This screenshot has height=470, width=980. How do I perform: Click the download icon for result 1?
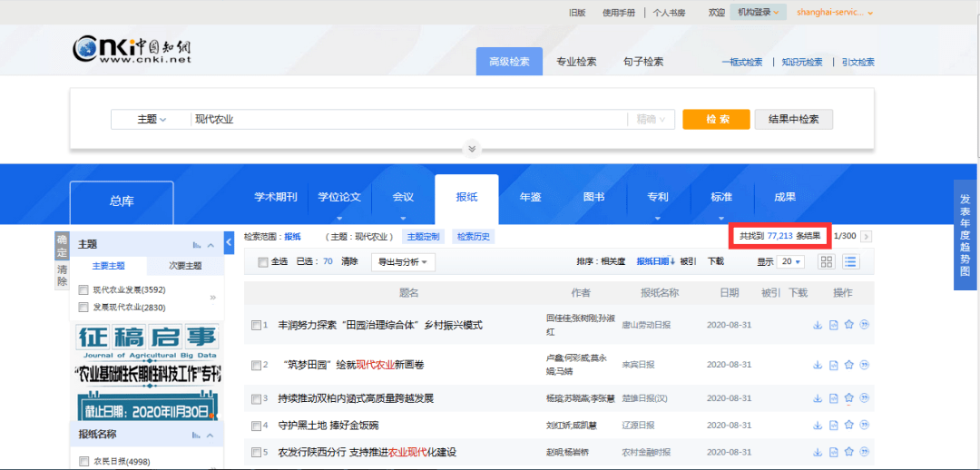[818, 325]
